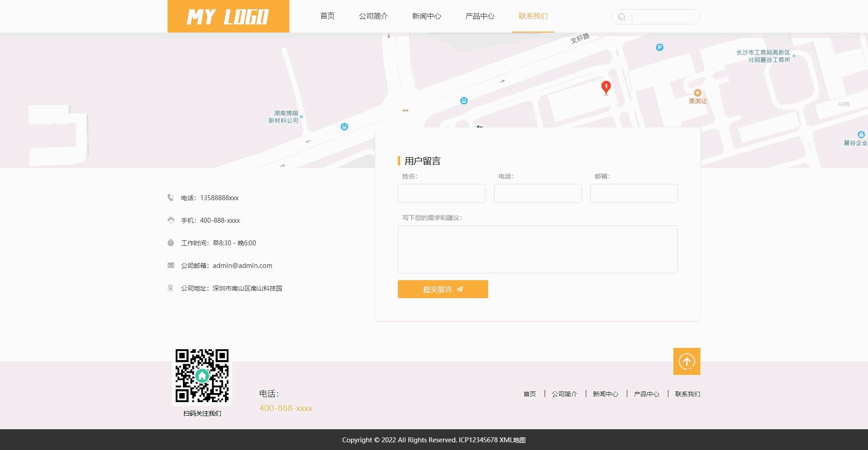Click the 深圳市南山区南山科技园 address text
Viewport: 868px width, 450px height.
(x=247, y=288)
